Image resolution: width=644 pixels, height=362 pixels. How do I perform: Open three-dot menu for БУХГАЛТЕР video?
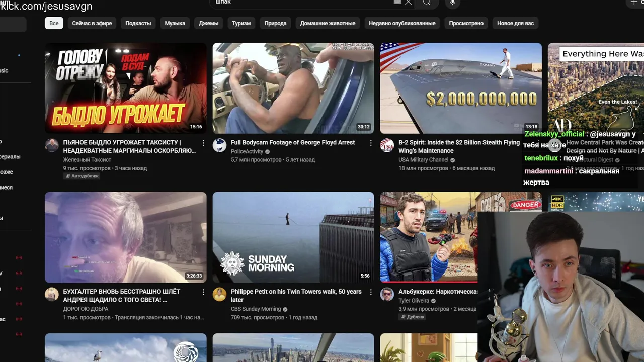click(x=203, y=292)
